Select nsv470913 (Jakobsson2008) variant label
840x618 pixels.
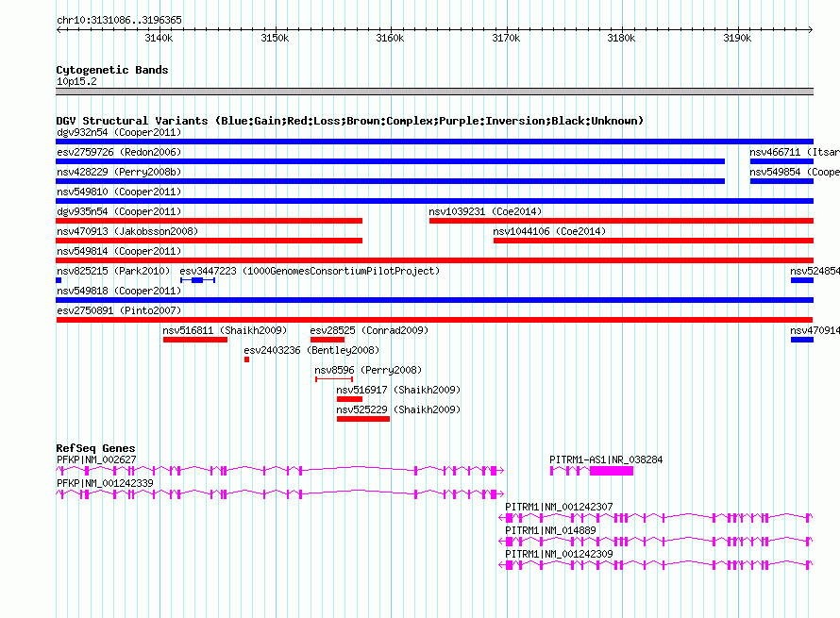[x=127, y=231]
